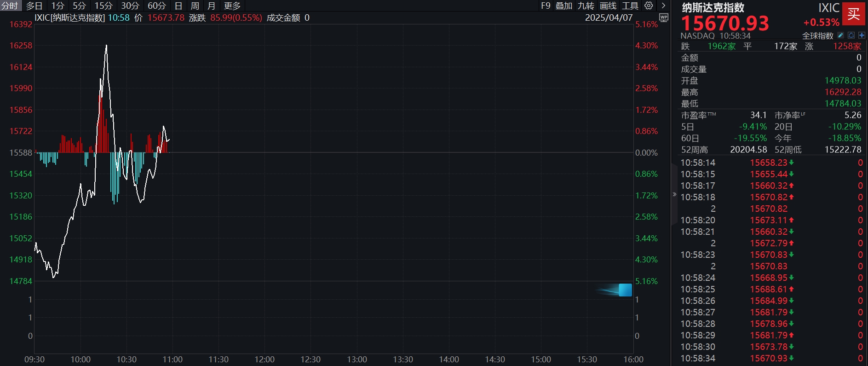Switch to 月 monthly chart
868x366 pixels.
[x=212, y=6]
